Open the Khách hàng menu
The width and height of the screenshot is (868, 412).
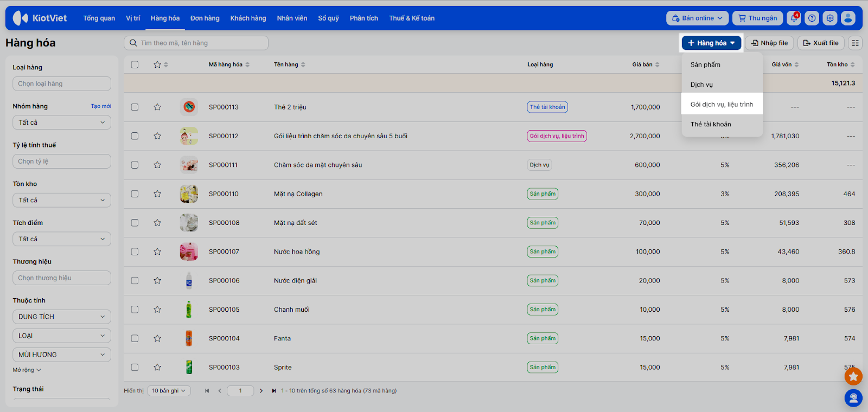[248, 18]
